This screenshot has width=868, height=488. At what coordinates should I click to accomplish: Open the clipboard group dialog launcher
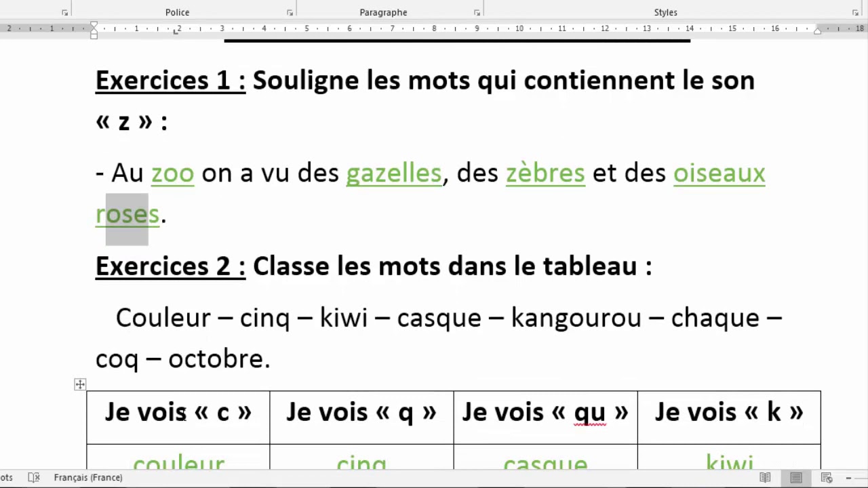click(x=64, y=13)
